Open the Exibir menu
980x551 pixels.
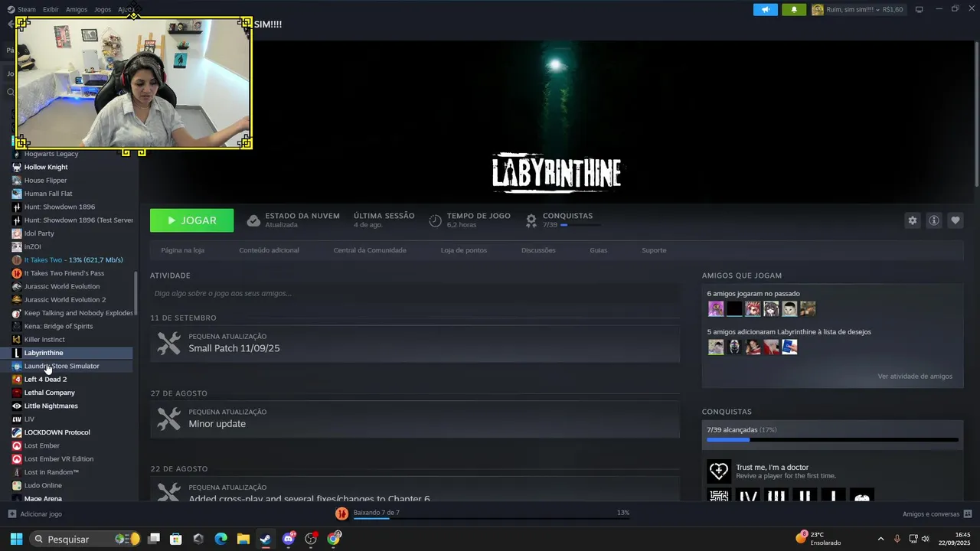pos(51,10)
